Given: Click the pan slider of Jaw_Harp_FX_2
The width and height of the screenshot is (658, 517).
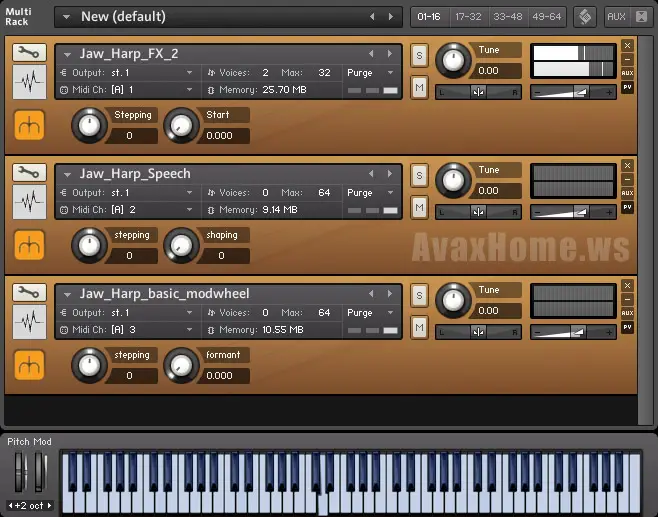Looking at the screenshot, I should [478, 92].
